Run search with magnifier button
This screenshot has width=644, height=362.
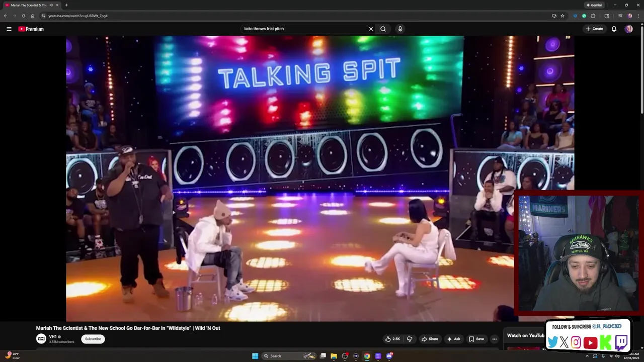click(383, 29)
